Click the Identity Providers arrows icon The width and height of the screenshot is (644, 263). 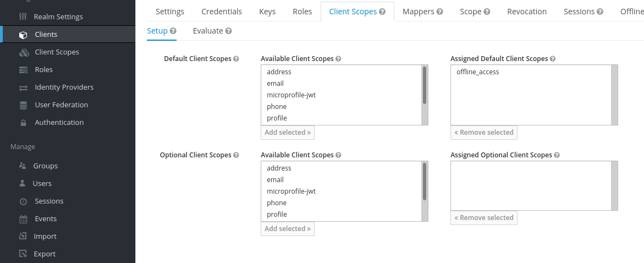pos(24,87)
